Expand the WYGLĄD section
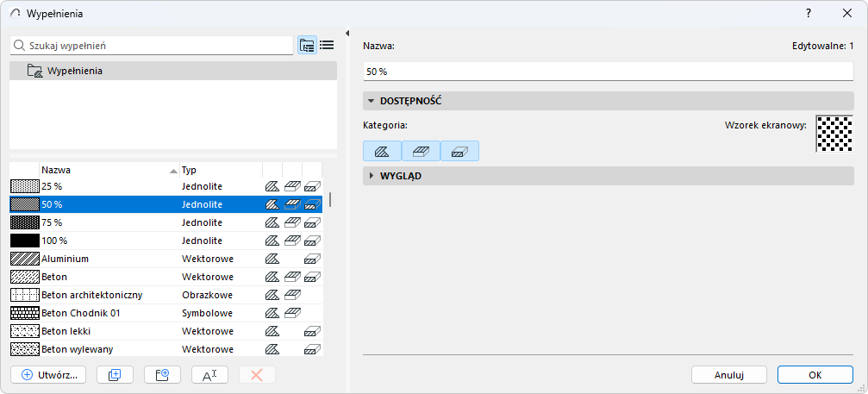 [x=372, y=176]
